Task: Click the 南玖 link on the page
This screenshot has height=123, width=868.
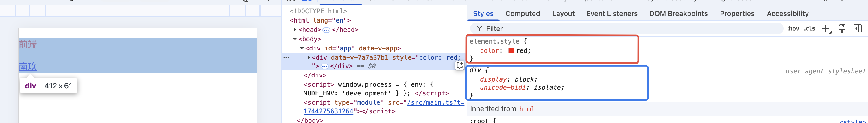Action: coord(28,67)
